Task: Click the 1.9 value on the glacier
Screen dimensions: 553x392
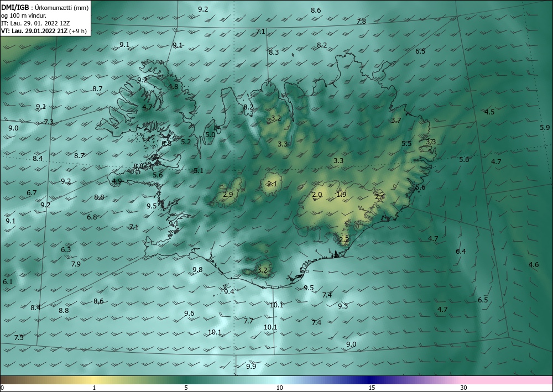Action: point(341,194)
